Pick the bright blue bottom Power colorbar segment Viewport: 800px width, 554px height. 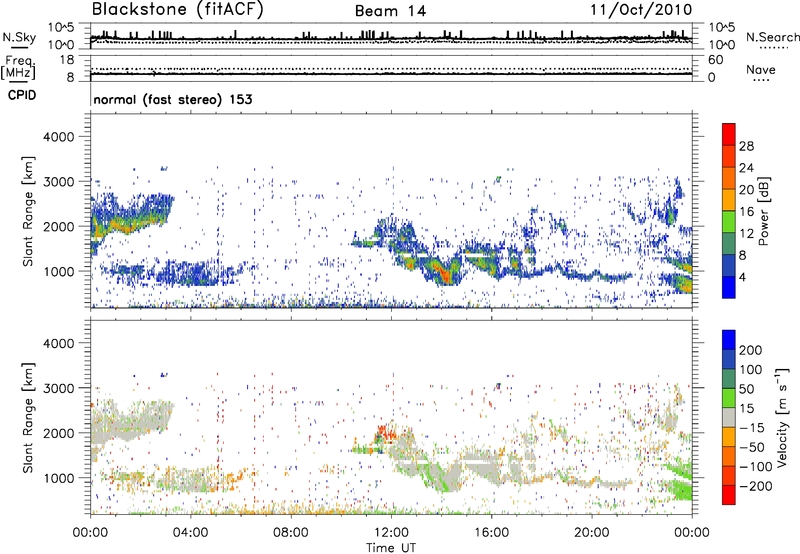pyautogui.click(x=729, y=288)
